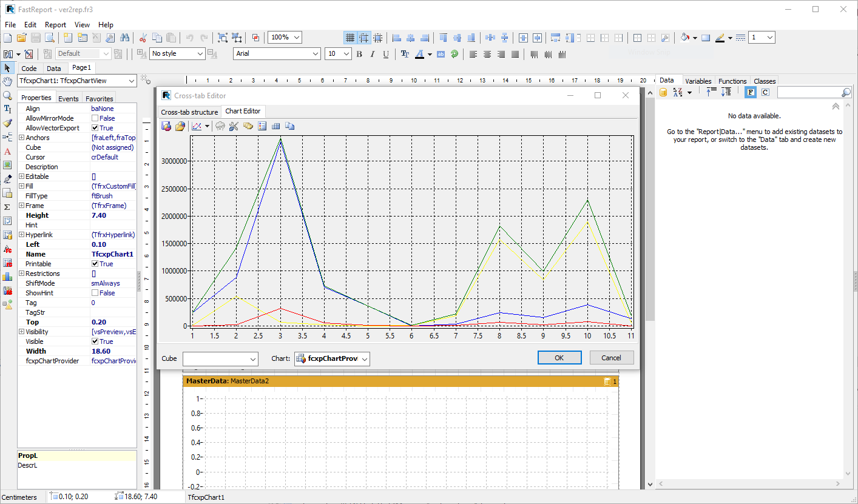Select the Zoom magnifier tool in toolbox
858x504 pixels.
click(x=7, y=95)
